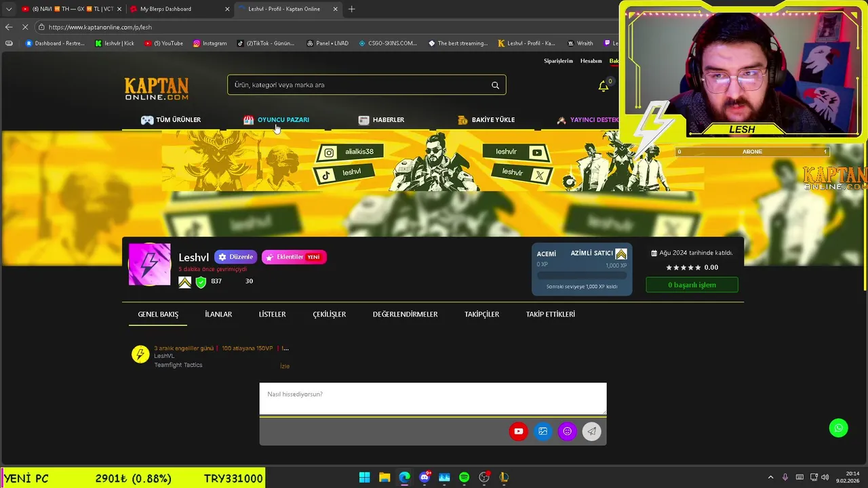
Task: Open the CSGO-SKINS.COM bookmark
Action: click(x=387, y=43)
